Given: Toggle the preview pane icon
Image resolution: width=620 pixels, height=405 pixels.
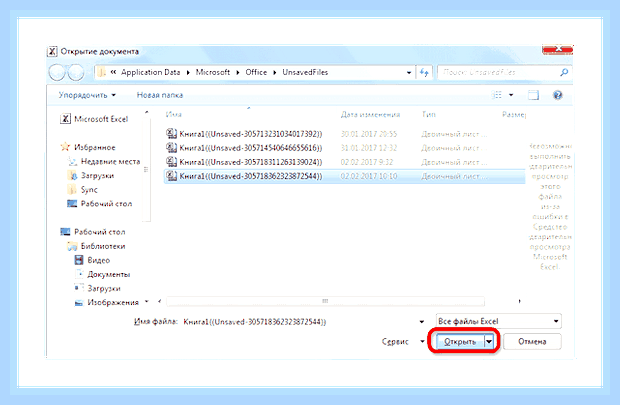Looking at the screenshot, I should 533,95.
